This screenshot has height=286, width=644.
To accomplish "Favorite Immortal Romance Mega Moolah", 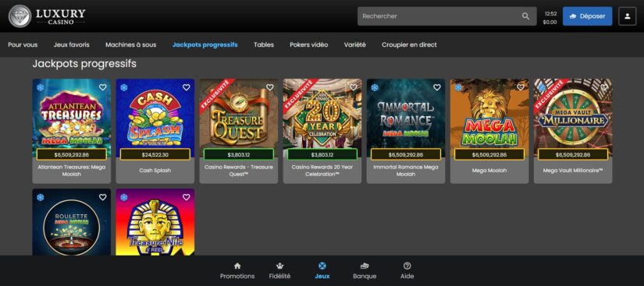I will pos(437,87).
